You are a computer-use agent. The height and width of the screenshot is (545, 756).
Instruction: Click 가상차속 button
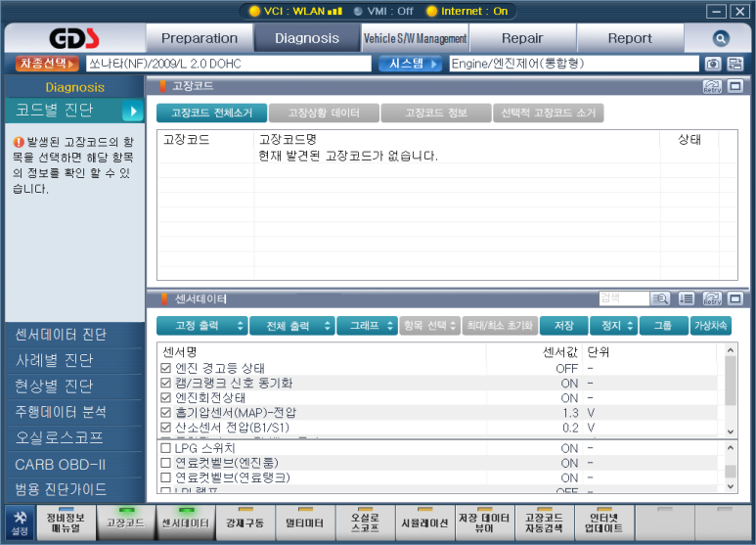tap(711, 326)
